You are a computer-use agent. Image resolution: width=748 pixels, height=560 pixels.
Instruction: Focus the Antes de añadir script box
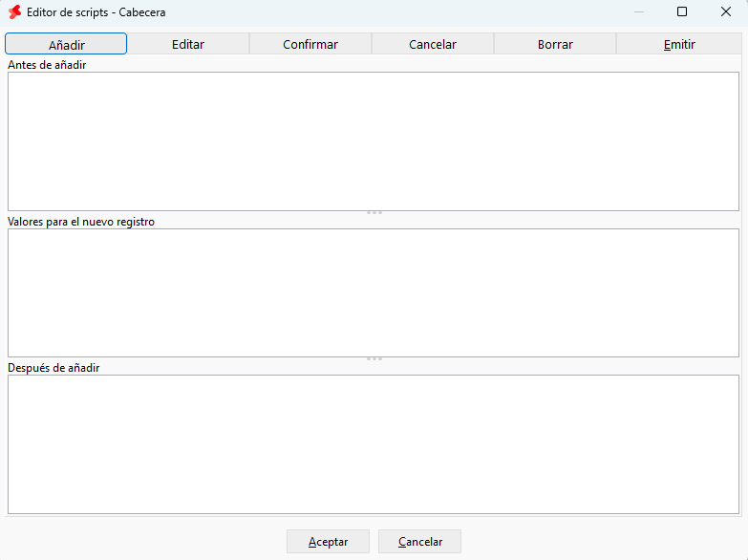[374, 141]
